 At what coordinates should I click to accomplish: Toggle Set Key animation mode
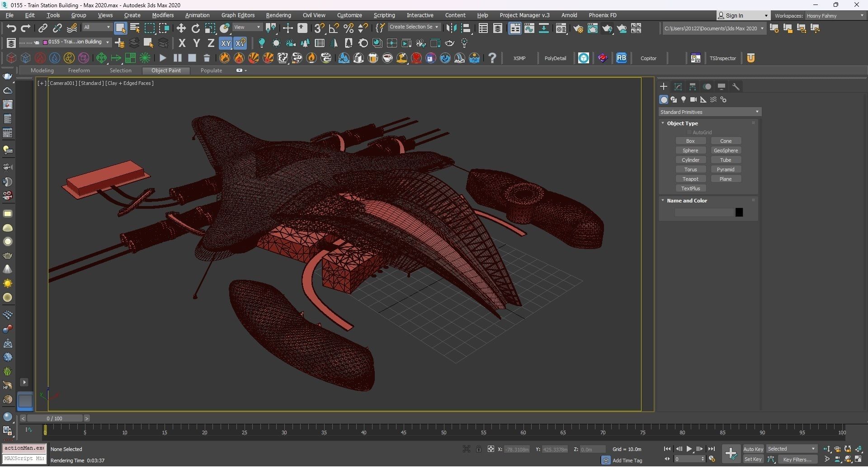point(753,460)
